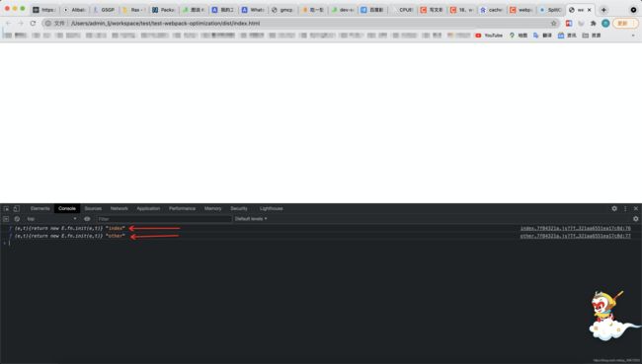This screenshot has width=642, height=364.
Task: Switch to the cache browser tab
Action: point(492,10)
